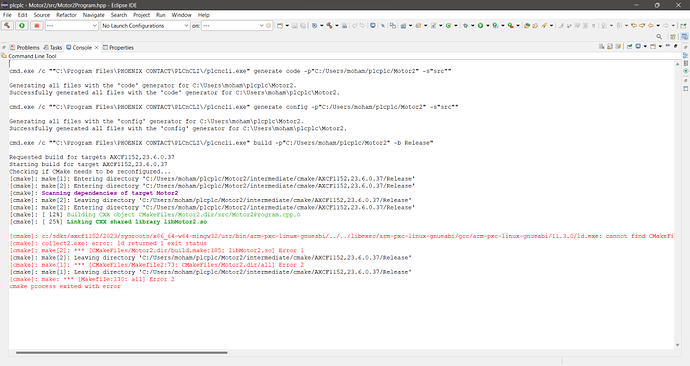Click the New file wizard icon
The image size is (690, 366).
(x=280, y=26)
